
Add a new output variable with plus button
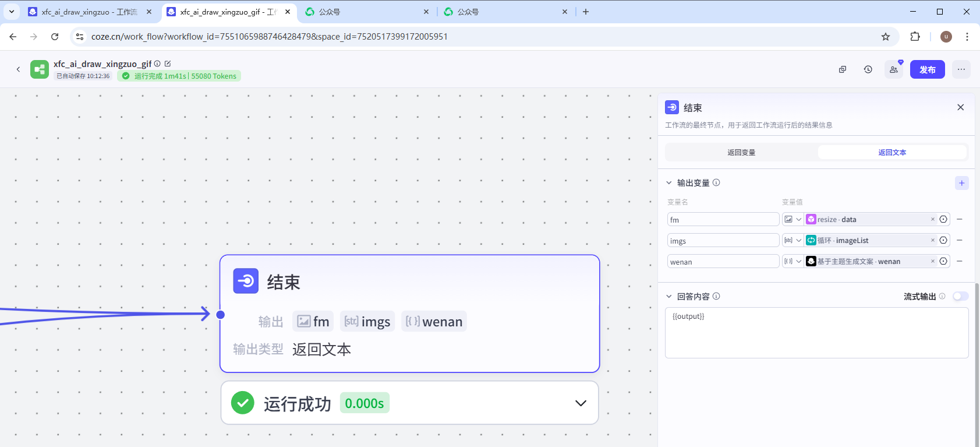tap(962, 183)
